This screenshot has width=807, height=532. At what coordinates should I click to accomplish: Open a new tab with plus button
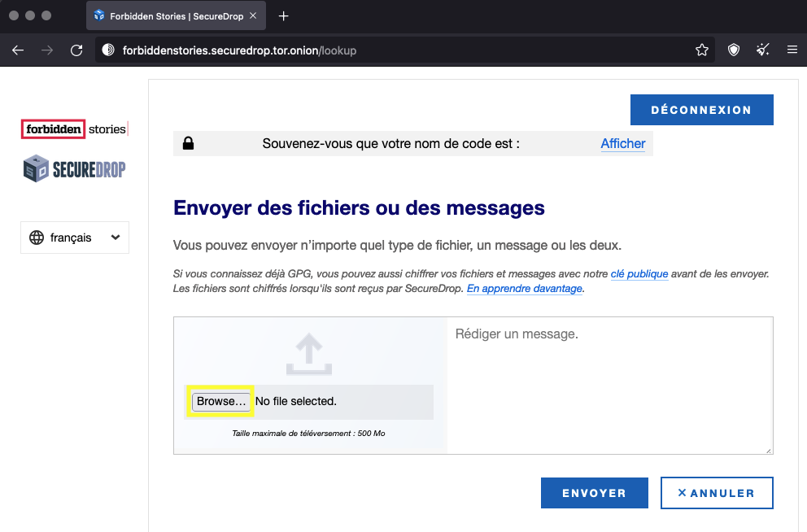click(284, 16)
